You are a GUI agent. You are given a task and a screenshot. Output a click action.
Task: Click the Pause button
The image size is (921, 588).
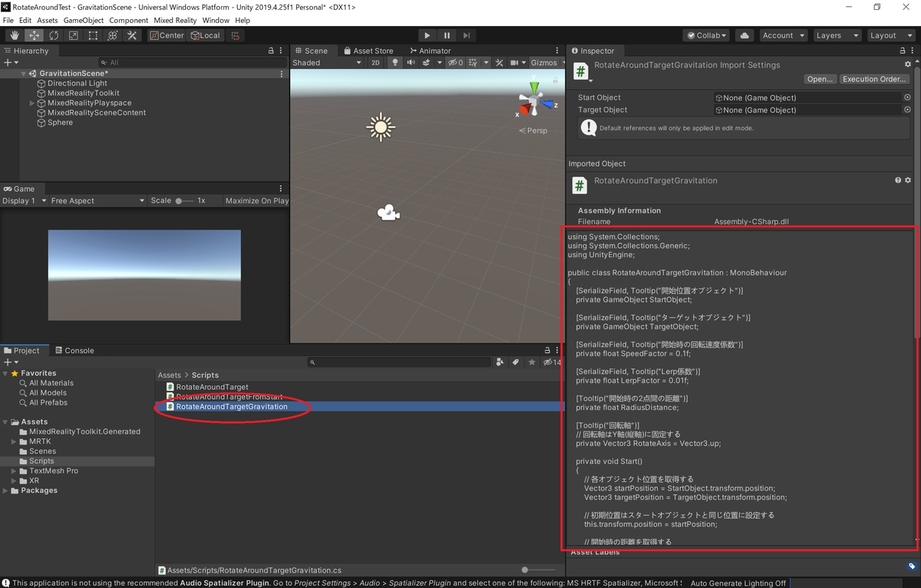[447, 35]
